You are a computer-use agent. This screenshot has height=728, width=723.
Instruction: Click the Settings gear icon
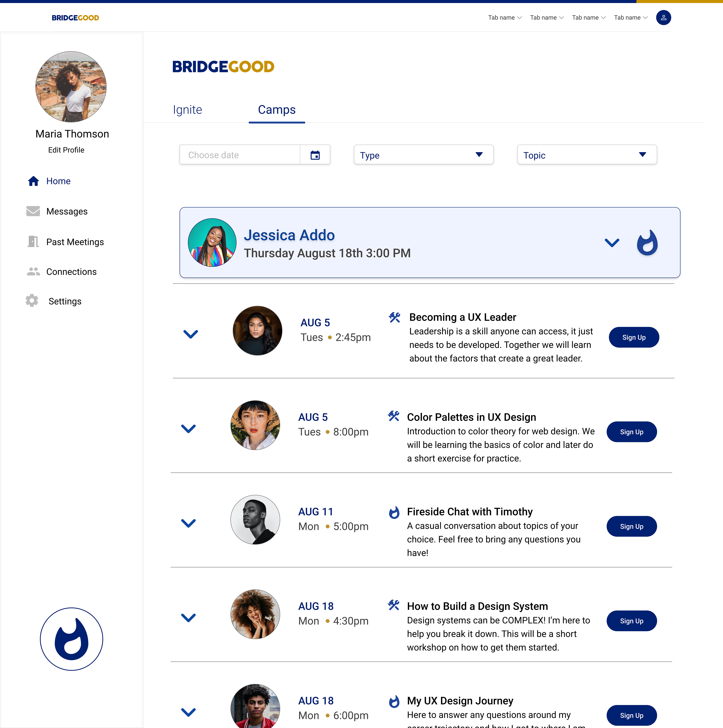click(32, 301)
